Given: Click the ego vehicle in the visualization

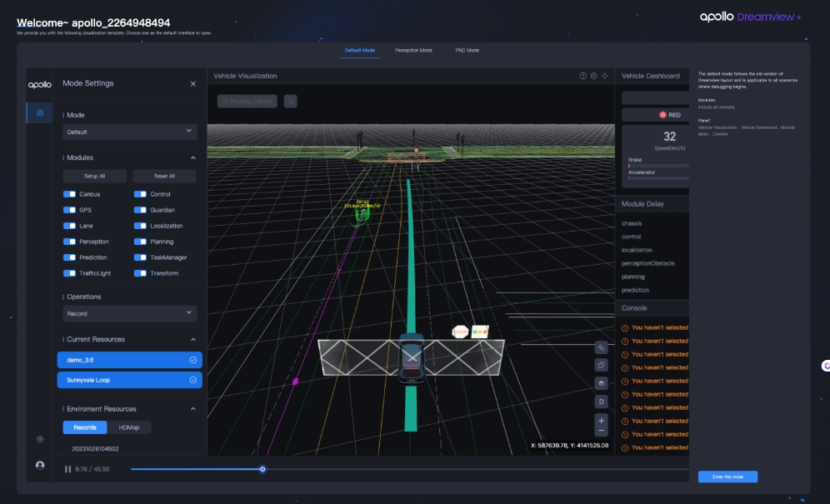Looking at the screenshot, I should (x=412, y=357).
